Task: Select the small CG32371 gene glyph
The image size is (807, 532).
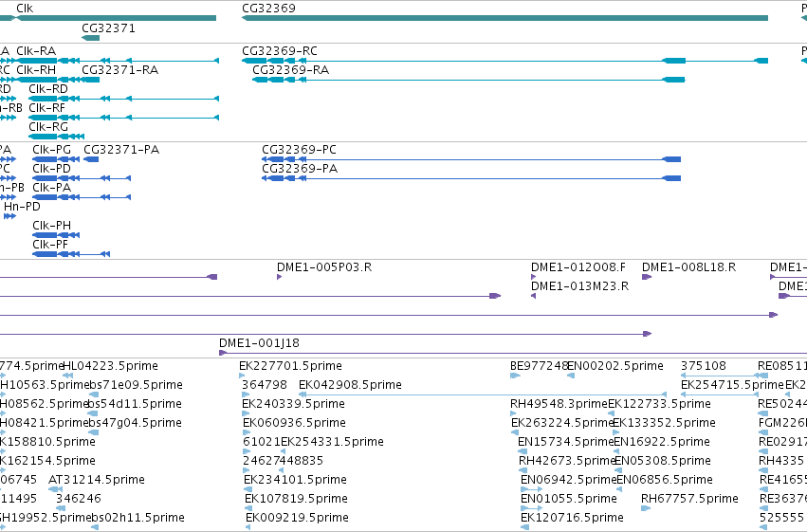Action: click(91, 38)
